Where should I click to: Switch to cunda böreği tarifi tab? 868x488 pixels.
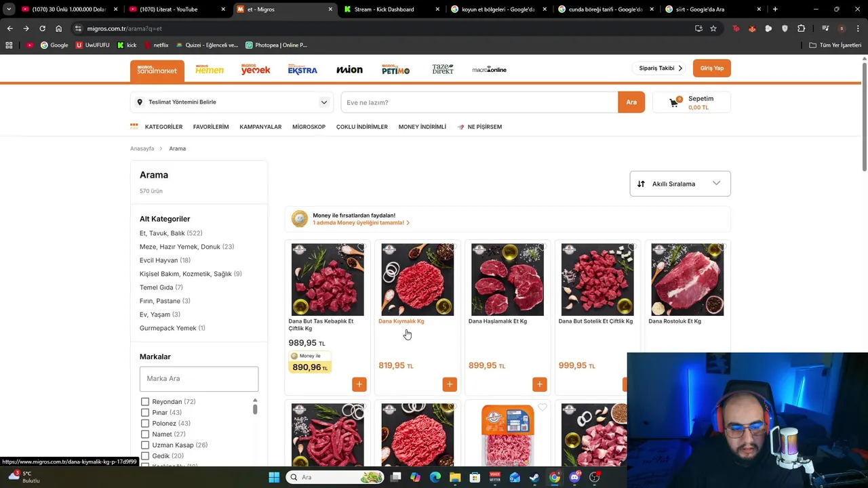(606, 9)
